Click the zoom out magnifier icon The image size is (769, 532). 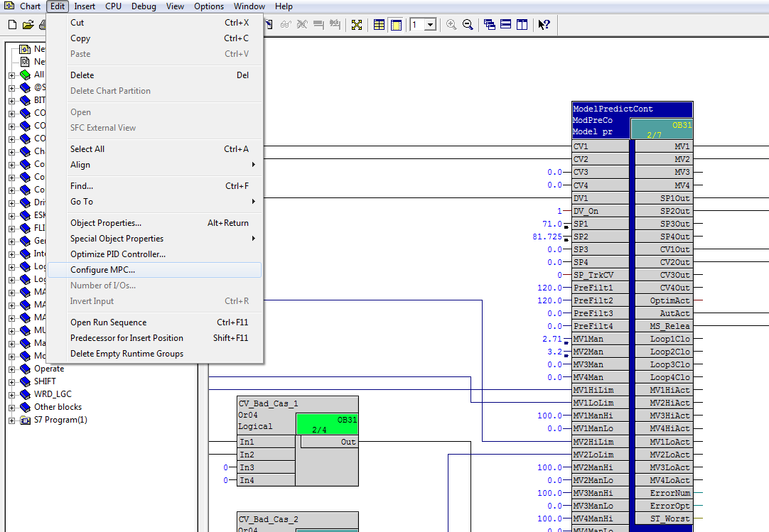coord(468,25)
